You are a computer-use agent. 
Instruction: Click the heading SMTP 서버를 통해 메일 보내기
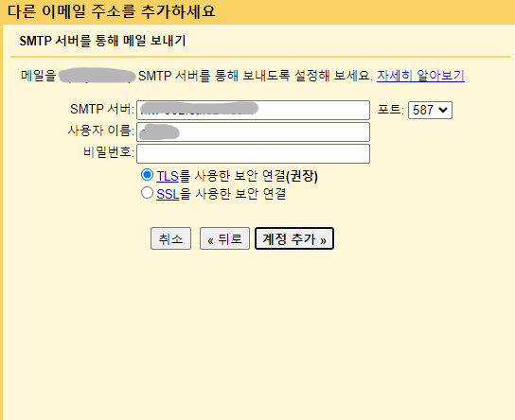[x=102, y=41]
